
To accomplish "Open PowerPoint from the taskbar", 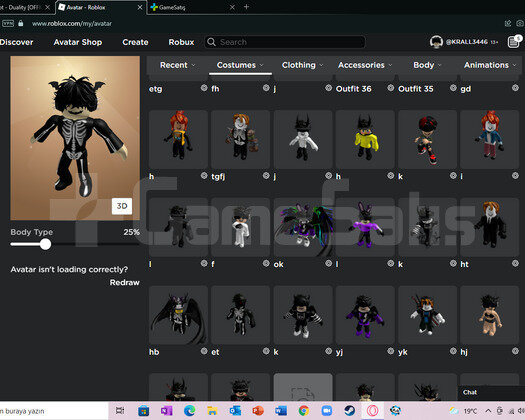I will point(258,411).
